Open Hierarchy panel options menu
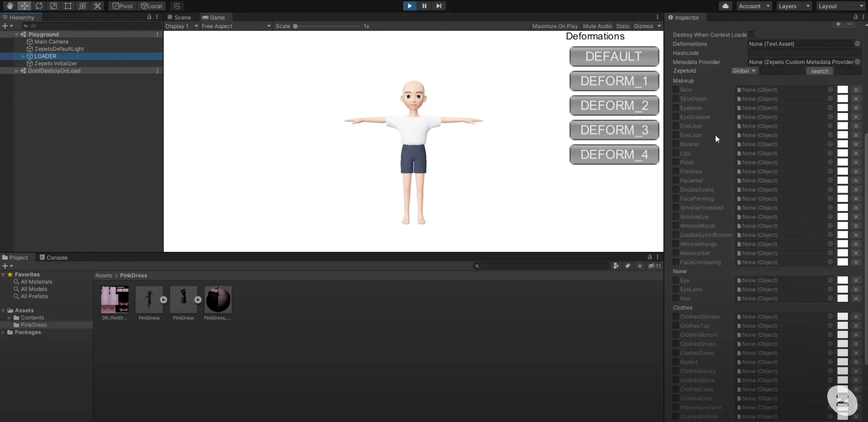Viewport: 868px width, 422px height. [157, 17]
